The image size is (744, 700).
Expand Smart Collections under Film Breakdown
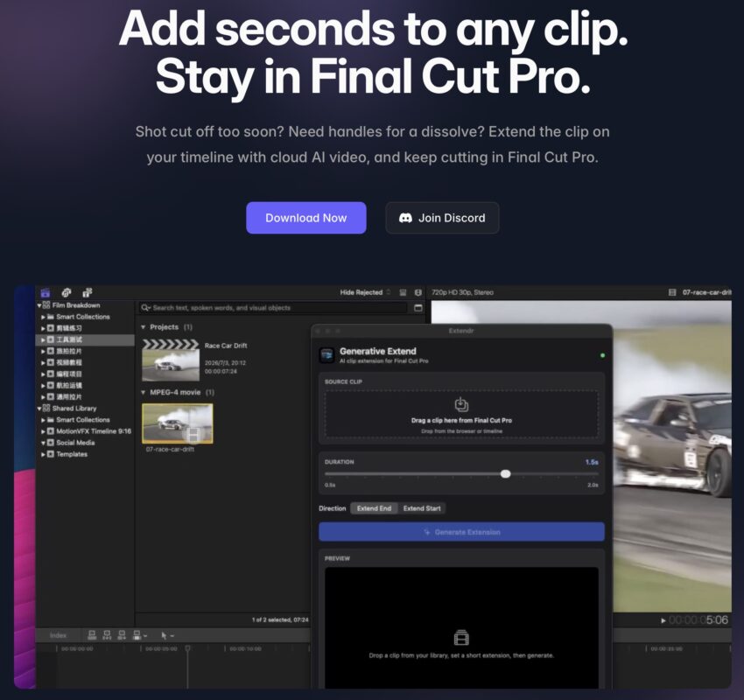43,317
